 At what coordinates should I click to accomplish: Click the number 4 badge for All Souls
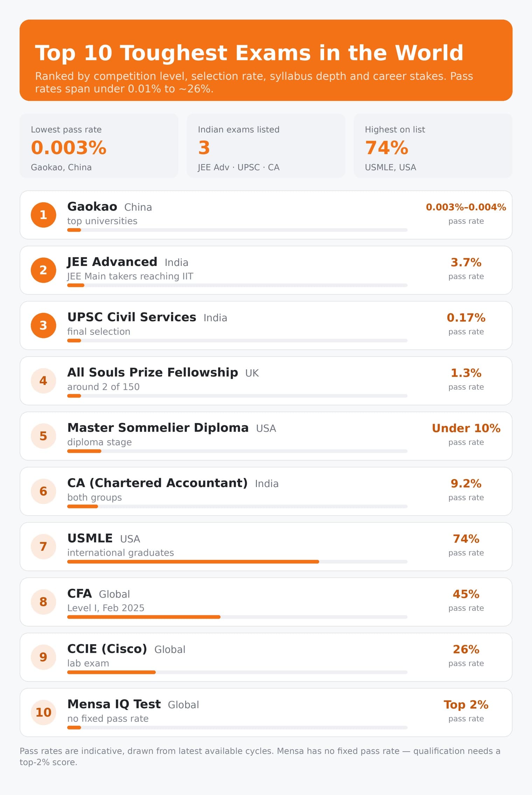click(43, 381)
